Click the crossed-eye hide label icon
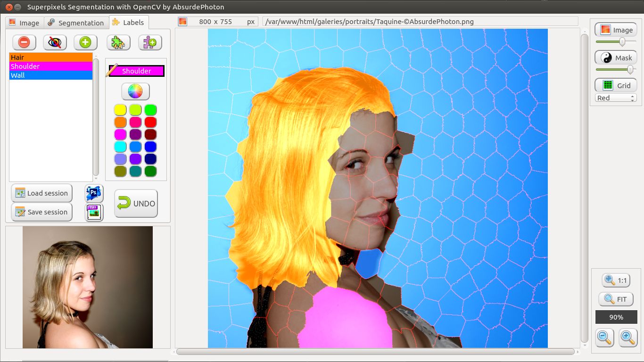 55,42
